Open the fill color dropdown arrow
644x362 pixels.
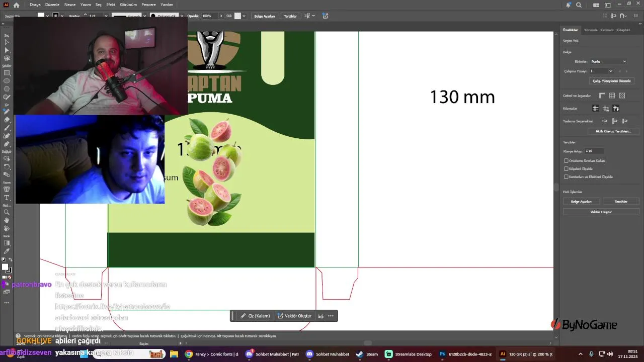click(x=47, y=16)
